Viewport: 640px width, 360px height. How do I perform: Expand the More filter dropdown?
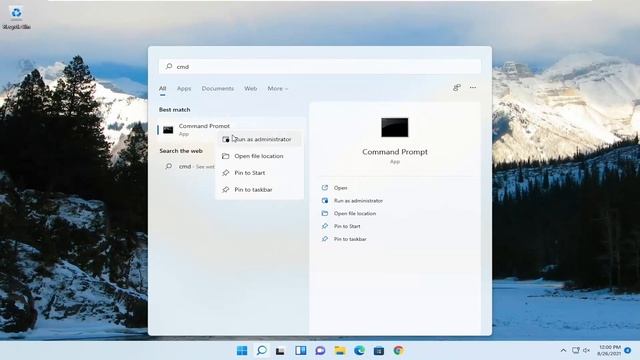[278, 89]
